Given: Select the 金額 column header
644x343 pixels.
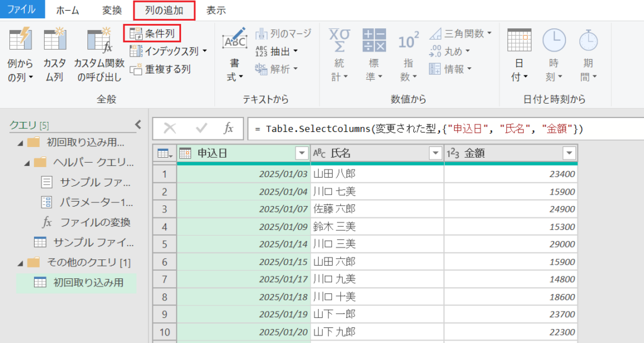Looking at the screenshot, I should (511, 153).
